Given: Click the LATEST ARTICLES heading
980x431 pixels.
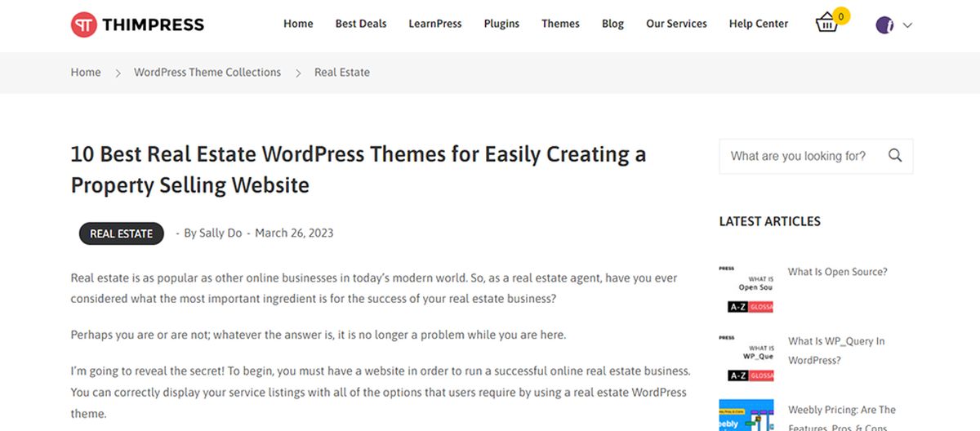Looking at the screenshot, I should tap(769, 221).
